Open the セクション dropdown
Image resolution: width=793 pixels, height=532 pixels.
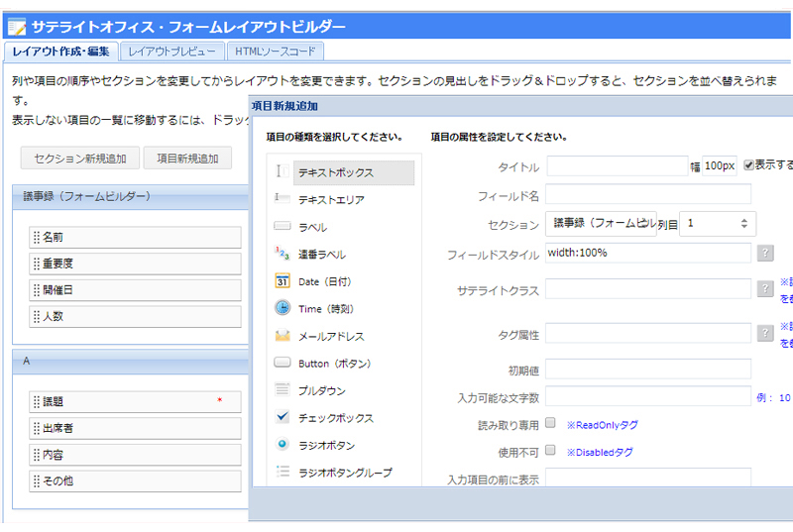tap(601, 224)
